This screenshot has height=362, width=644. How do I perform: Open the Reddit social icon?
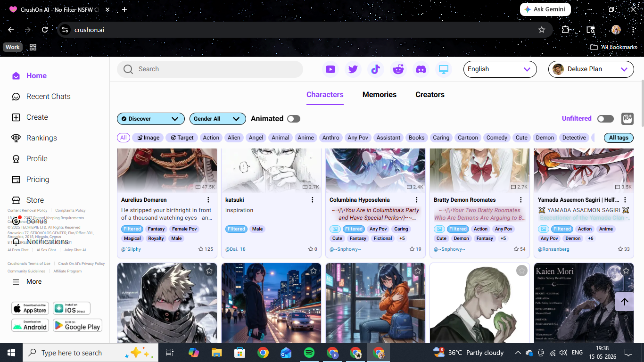(x=398, y=69)
